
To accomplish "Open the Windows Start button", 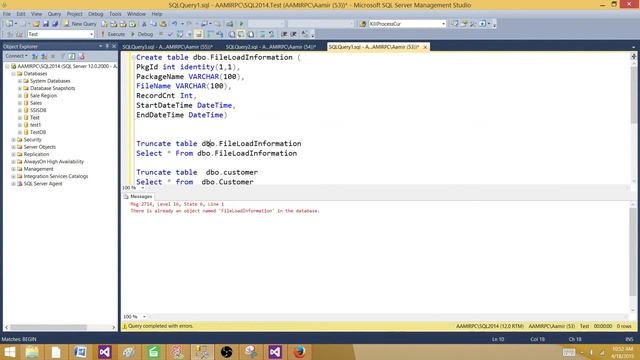I will click(x=9, y=352).
